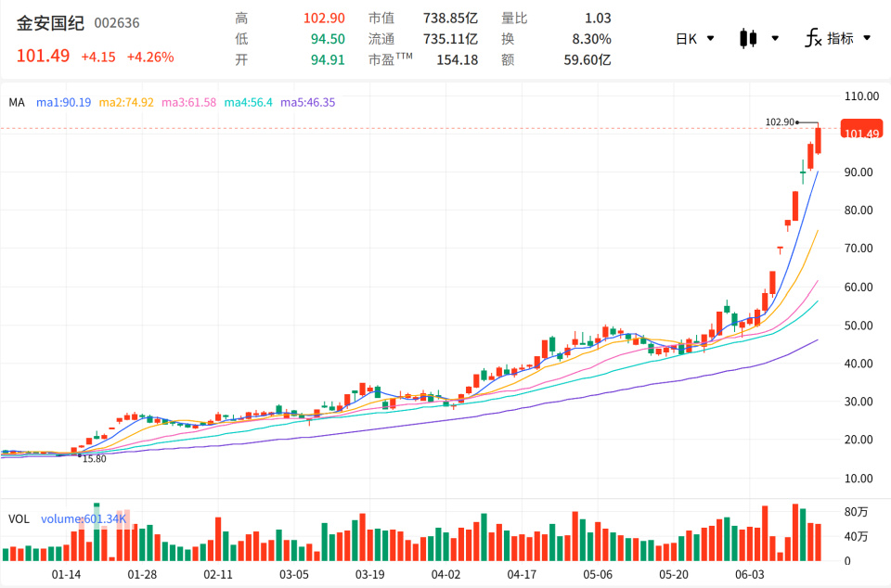The height and width of the screenshot is (588, 891).
Task: Click the ma5:46.35 legend label
Action: (308, 103)
